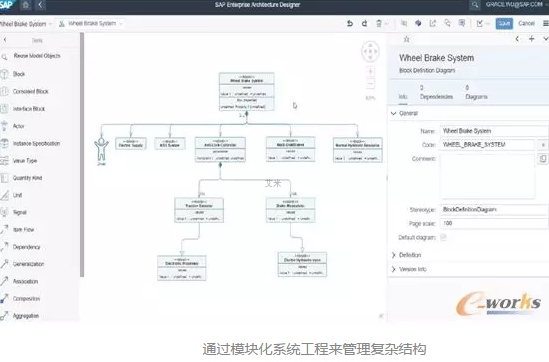Click zoom-in plus on canvas zoom control
Image resolution: width=549 pixels, height=362 pixels.
(x=370, y=71)
